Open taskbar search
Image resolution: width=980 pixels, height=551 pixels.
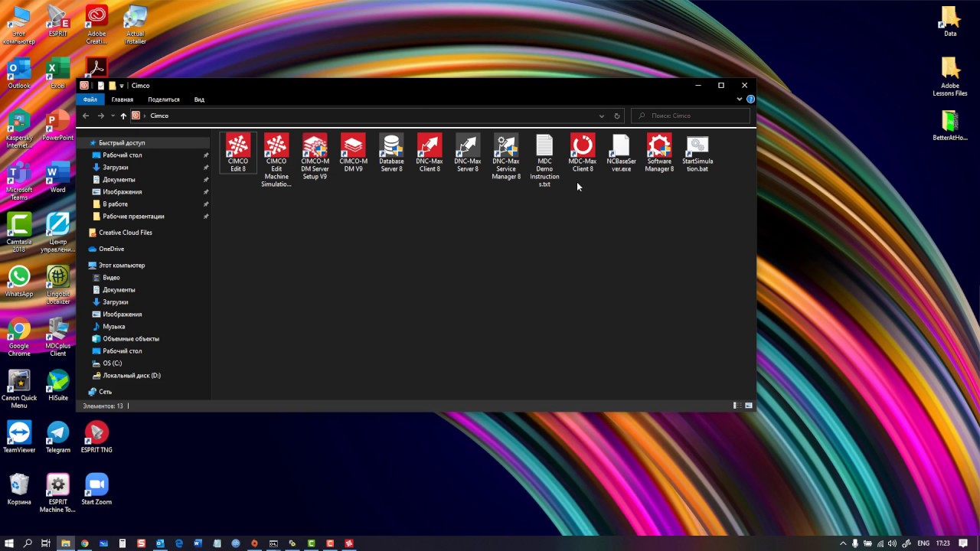(28, 543)
